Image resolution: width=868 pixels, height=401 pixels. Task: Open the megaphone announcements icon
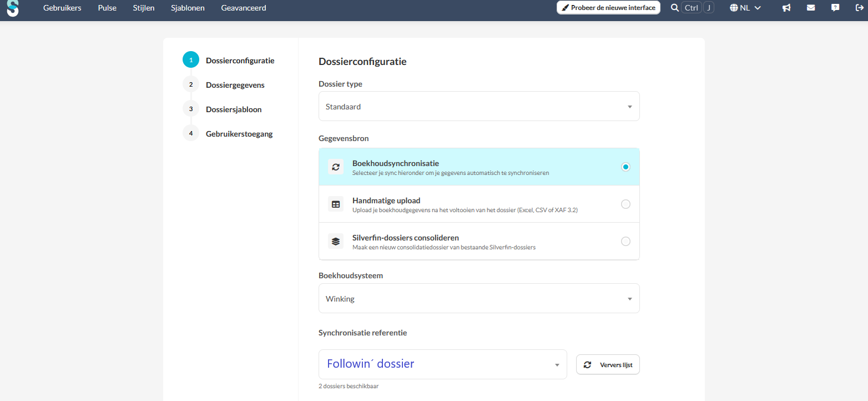click(x=786, y=8)
